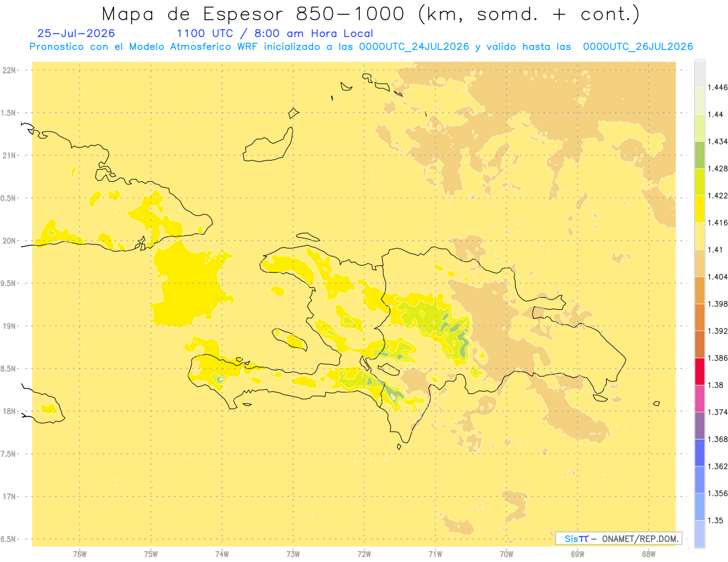
Task: Click the orange swatch between 1.398 and 1.404
Action: (x=699, y=290)
